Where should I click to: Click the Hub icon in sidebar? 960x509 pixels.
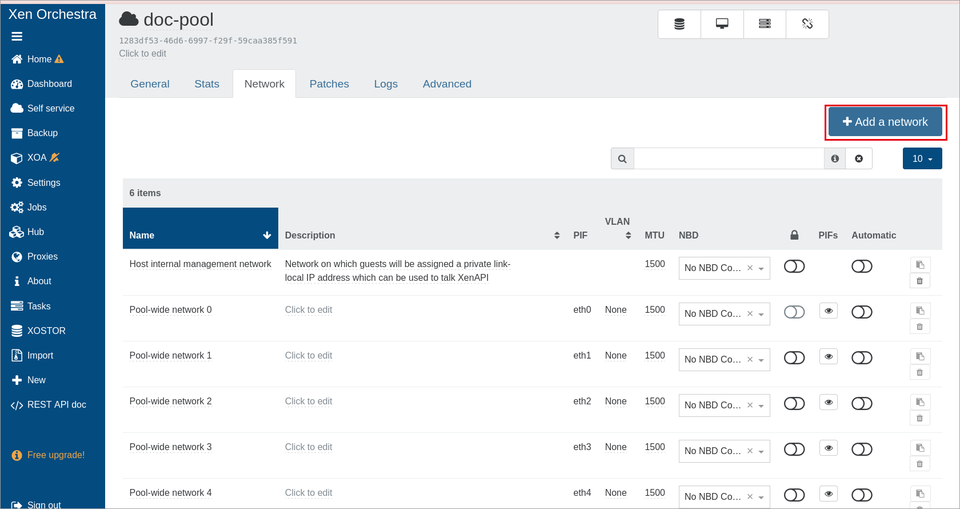click(x=17, y=232)
